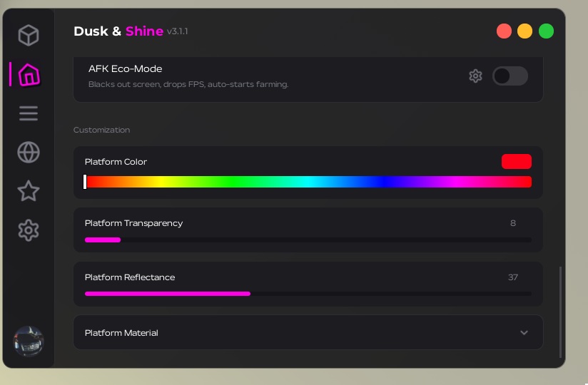Select the Home icon in sidebar

(29, 74)
